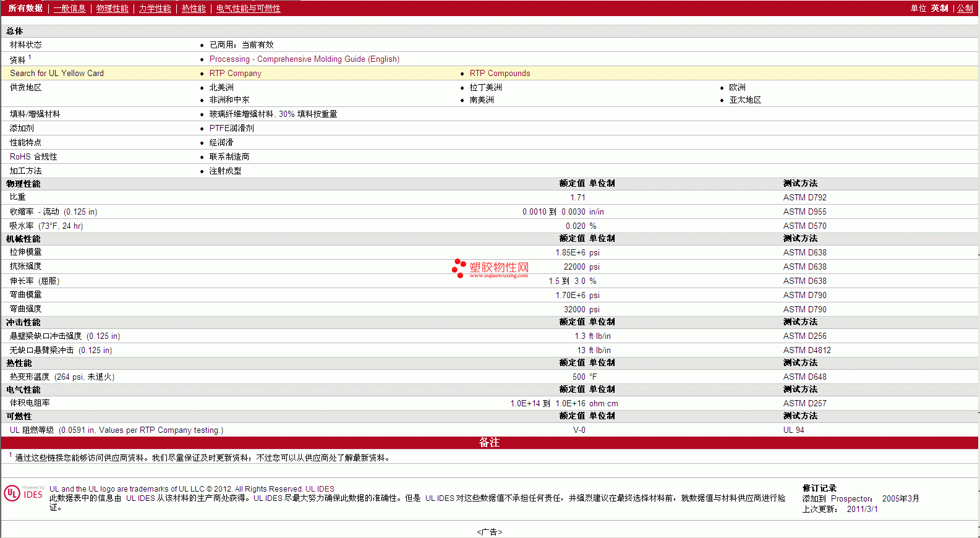Click the 比重 value 1.71
The image size is (980, 538).
coord(577,197)
